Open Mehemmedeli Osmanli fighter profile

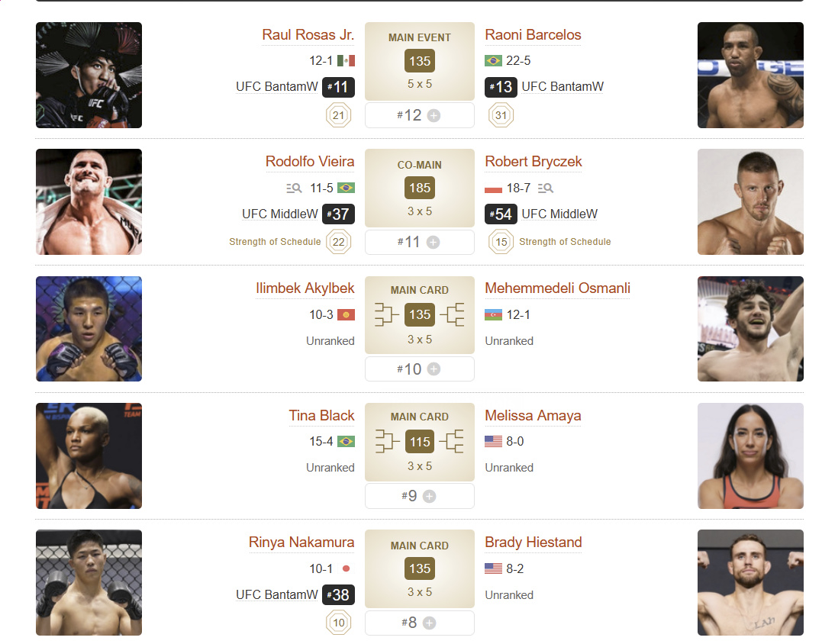[557, 288]
